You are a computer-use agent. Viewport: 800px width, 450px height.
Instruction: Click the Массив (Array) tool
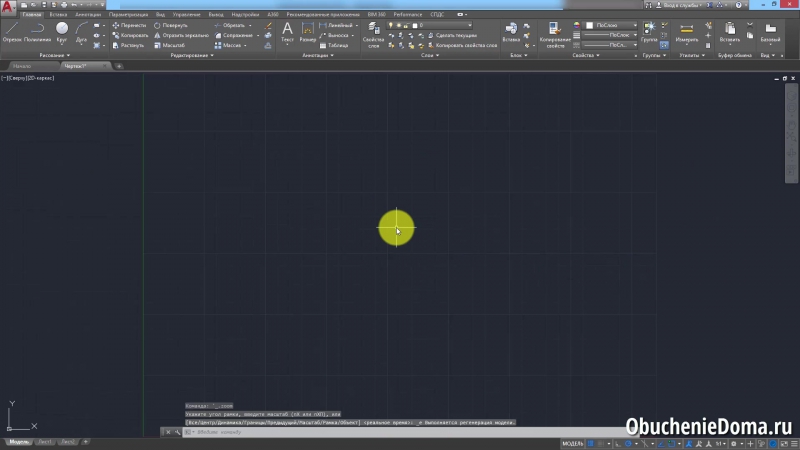click(228, 45)
